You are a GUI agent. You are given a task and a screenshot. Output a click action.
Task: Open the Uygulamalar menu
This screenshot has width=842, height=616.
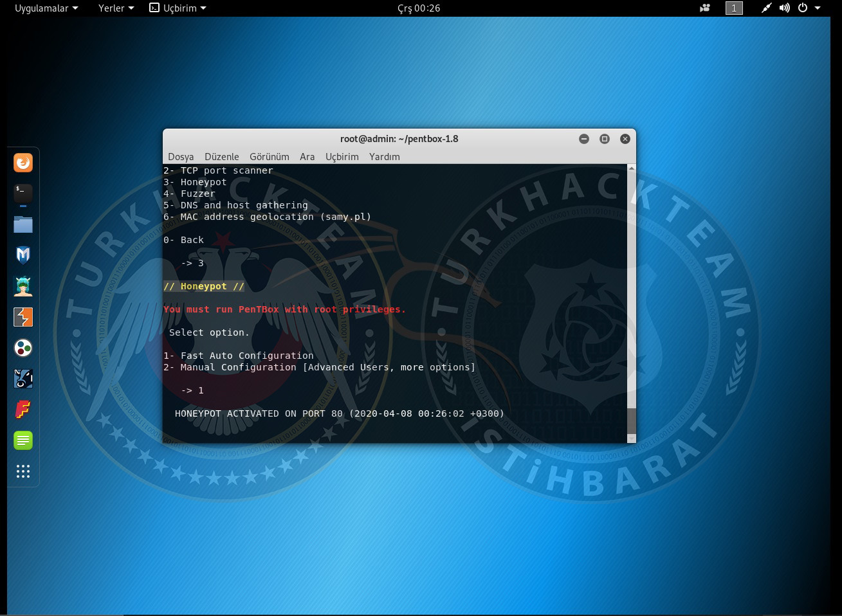point(46,8)
